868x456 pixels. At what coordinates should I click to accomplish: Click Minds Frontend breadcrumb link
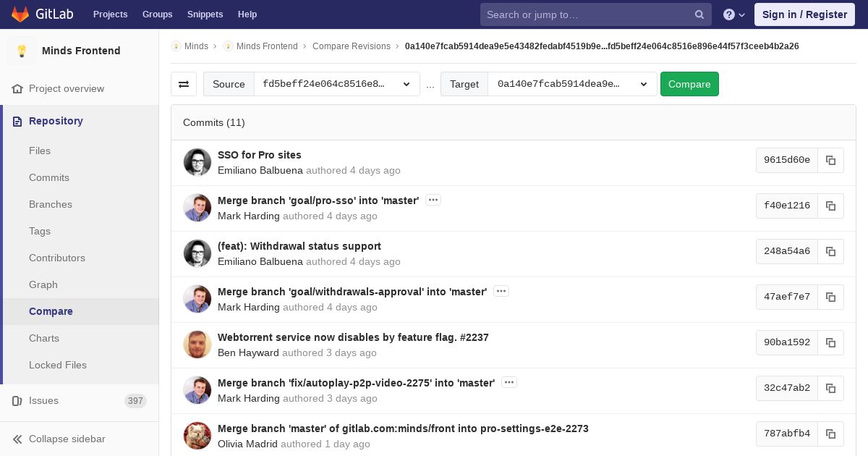[267, 46]
